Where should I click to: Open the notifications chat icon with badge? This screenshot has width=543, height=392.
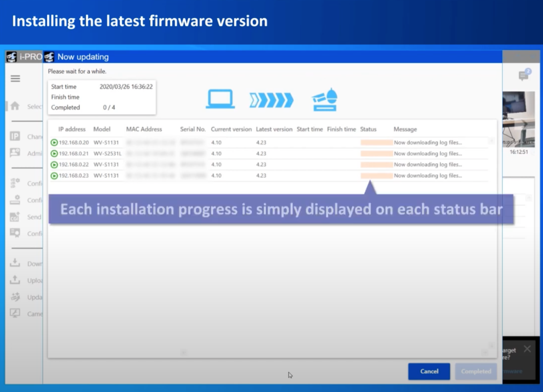[x=524, y=75]
